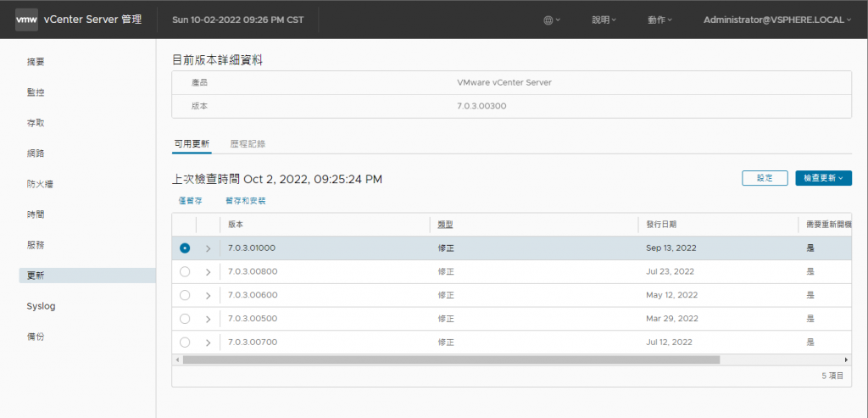Screen dimensions: 868x418
Task: Click the vCenter Server 管理 title
Action: (92, 20)
